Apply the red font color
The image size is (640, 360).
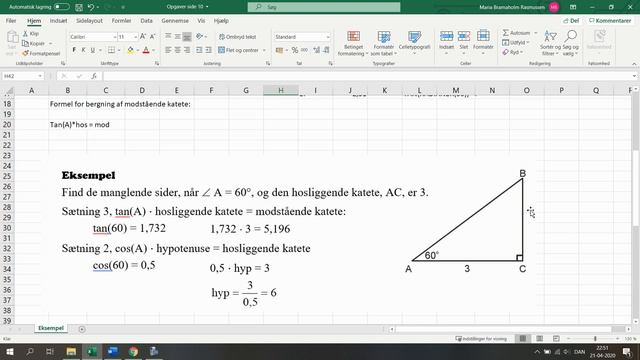(x=146, y=50)
